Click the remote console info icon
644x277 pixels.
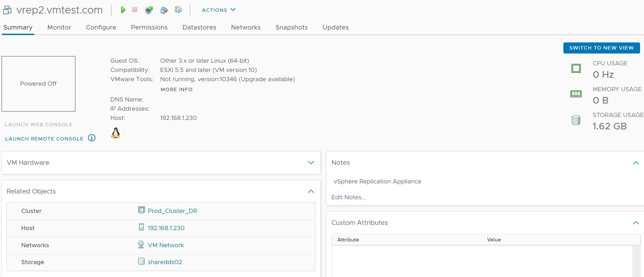92,138
